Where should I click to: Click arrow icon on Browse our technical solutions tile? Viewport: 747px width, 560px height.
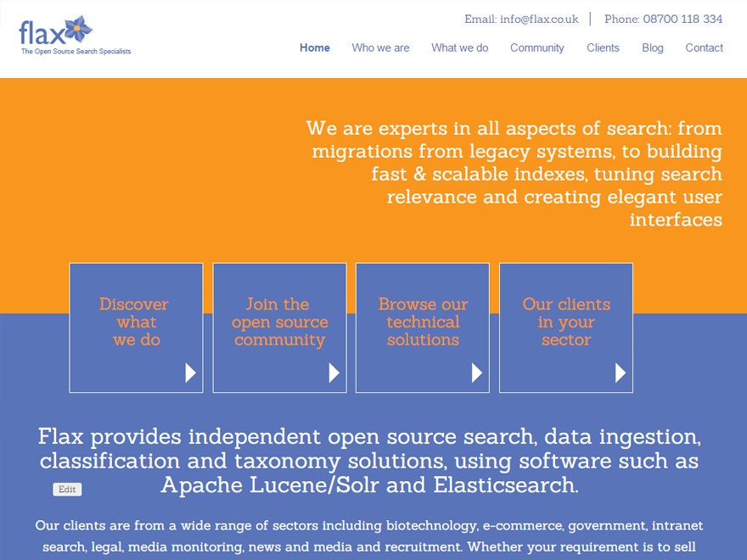coord(477,372)
